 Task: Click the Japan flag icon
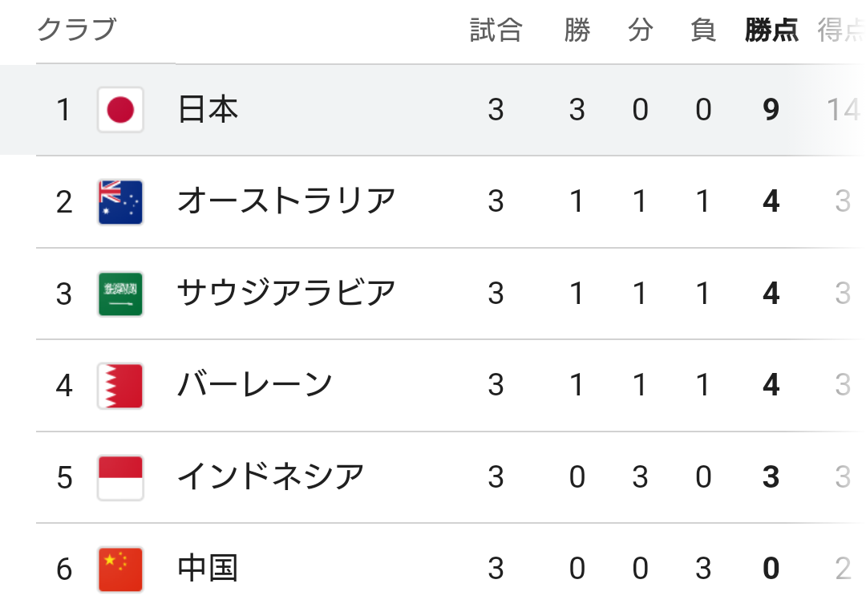point(120,109)
